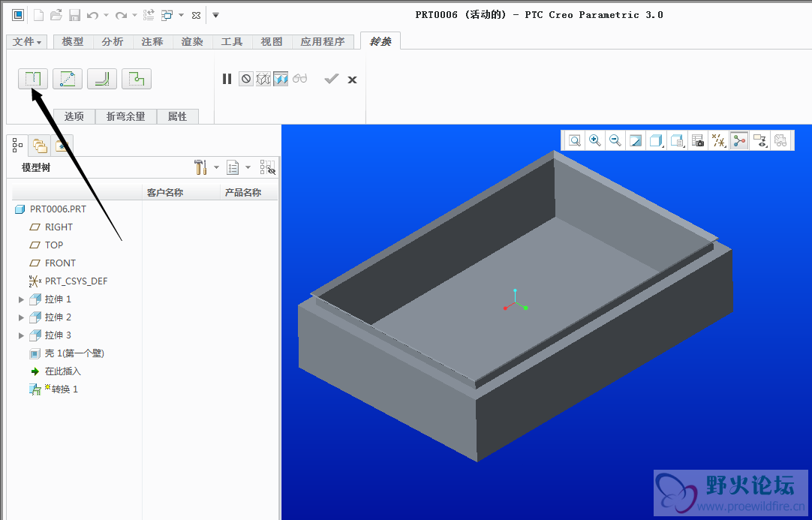Switch to the 工具 ribbon tab
Image resolution: width=812 pixels, height=520 pixels.
[232, 42]
